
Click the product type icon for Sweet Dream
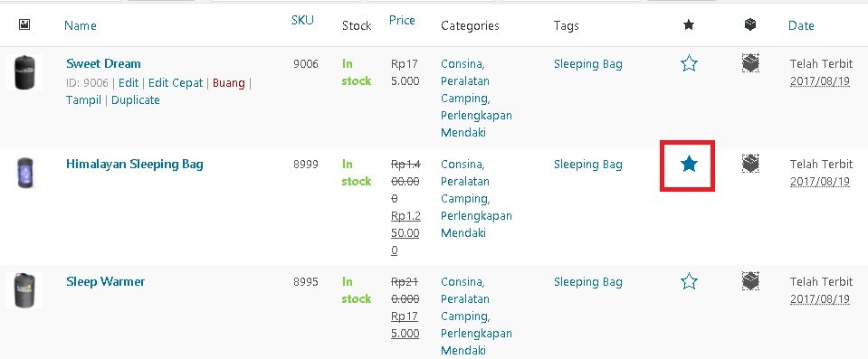pos(750,63)
